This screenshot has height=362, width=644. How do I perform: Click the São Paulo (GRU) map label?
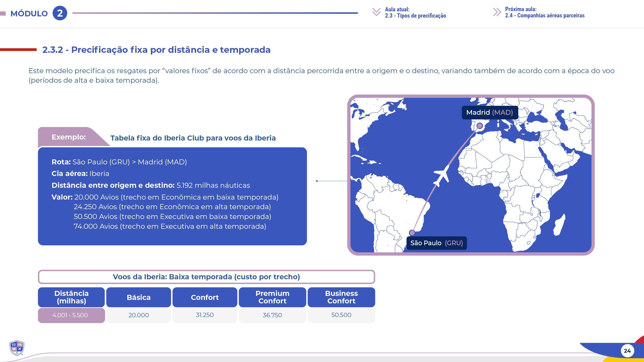(x=436, y=243)
